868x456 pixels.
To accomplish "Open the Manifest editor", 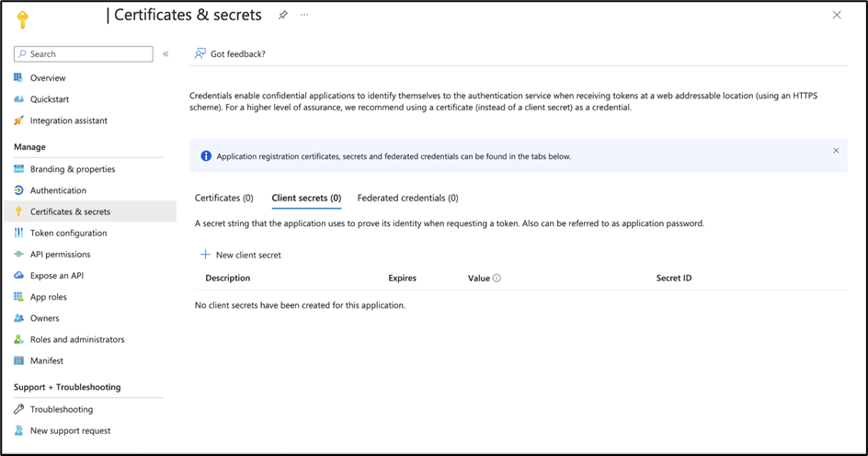I will [x=47, y=360].
